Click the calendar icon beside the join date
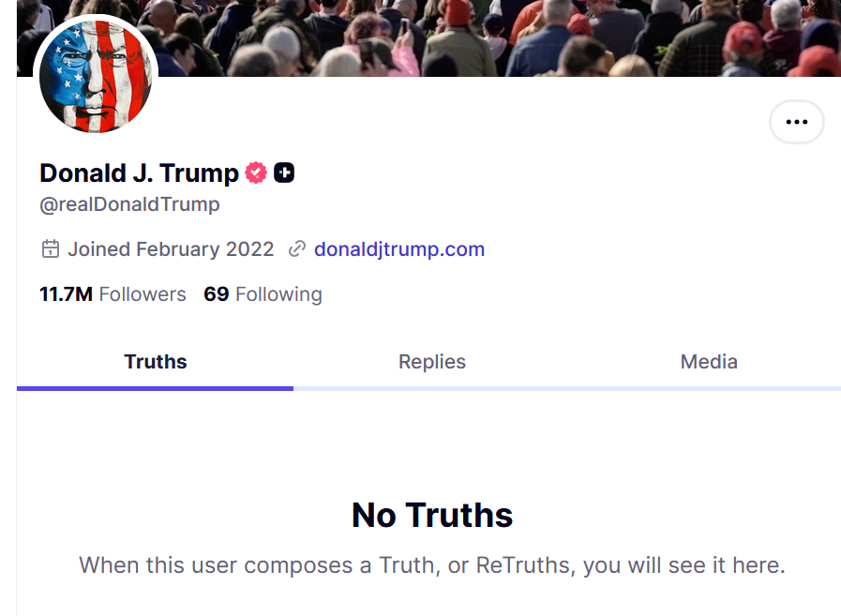Screen dimensions: 841x616 coord(51,249)
